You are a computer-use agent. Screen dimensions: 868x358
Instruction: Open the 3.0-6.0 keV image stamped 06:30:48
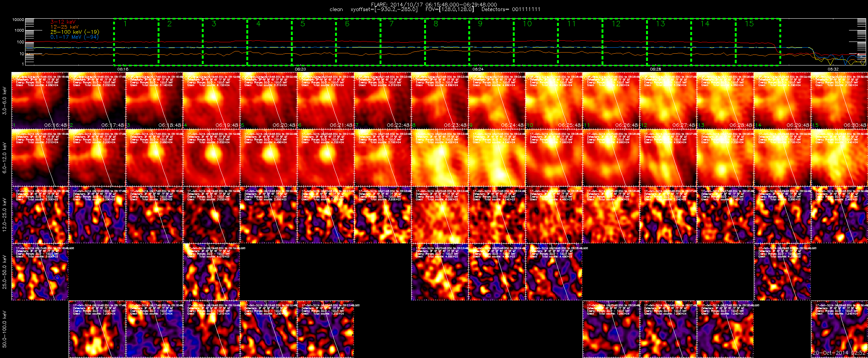(839, 100)
